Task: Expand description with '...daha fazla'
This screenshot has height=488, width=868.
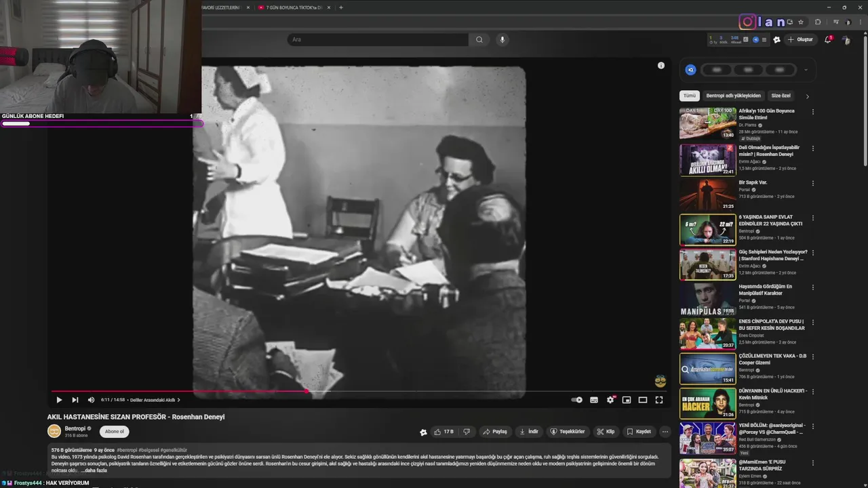Action: [94, 470]
